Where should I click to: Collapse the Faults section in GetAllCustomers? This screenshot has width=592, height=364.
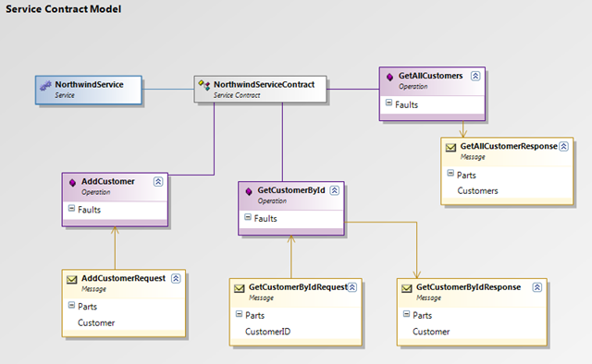click(388, 103)
